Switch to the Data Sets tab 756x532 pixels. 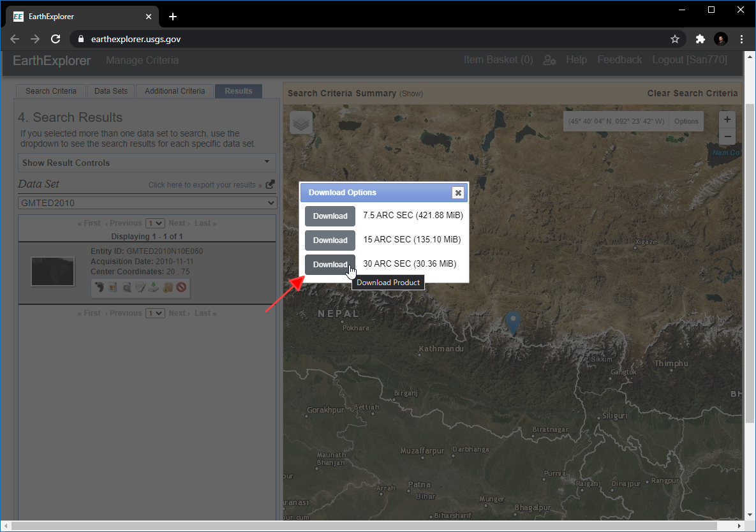tap(111, 91)
